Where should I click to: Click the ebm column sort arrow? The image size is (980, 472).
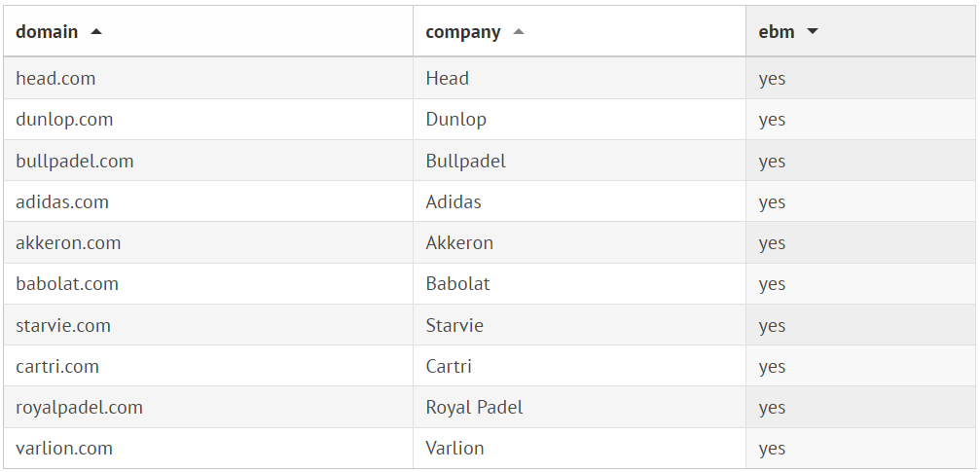[x=813, y=31]
